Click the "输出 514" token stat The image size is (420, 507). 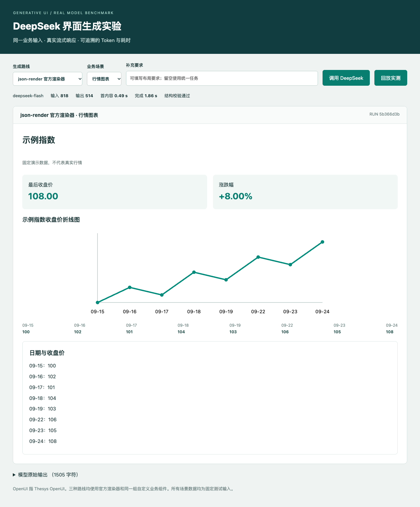coord(84,96)
